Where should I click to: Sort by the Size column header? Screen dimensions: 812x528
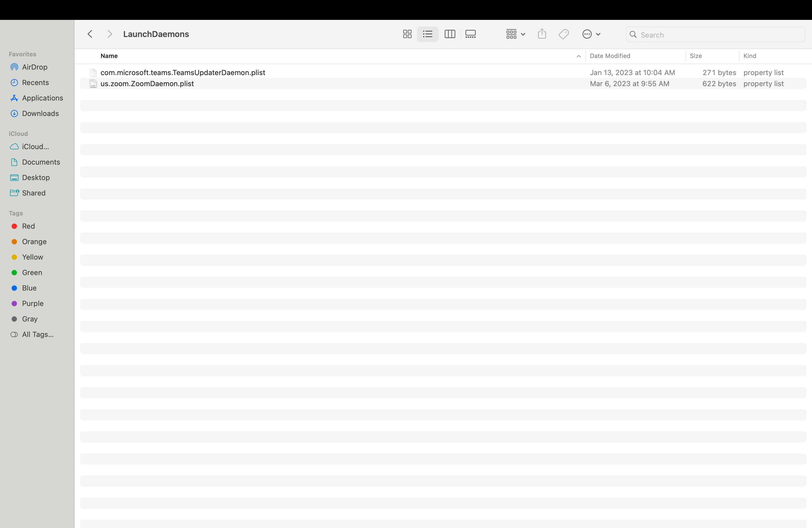(696, 56)
